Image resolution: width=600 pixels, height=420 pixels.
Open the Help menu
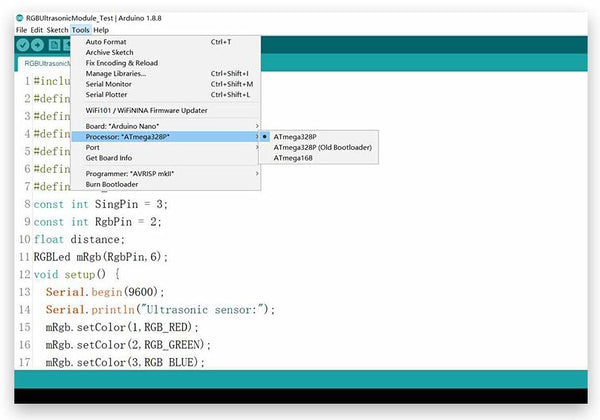click(x=101, y=30)
